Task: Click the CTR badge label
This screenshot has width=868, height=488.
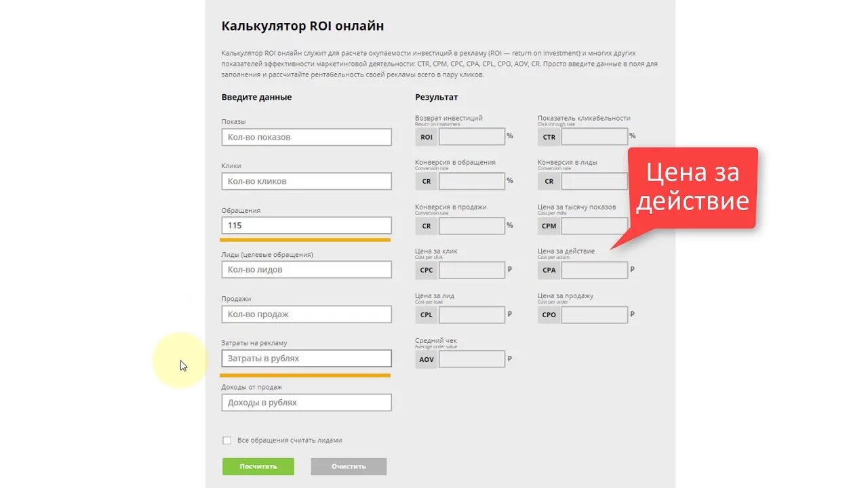Action: [549, 137]
